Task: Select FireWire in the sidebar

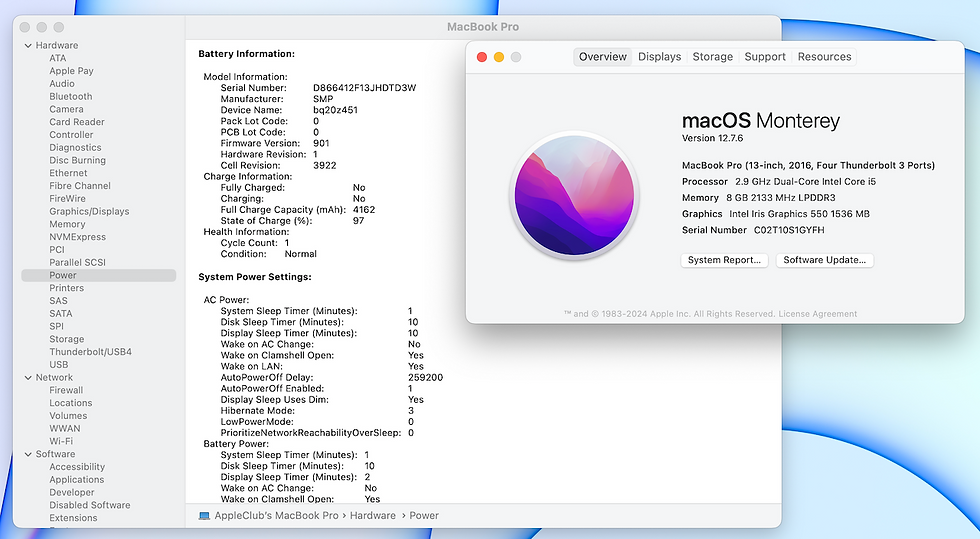Action: click(x=68, y=199)
